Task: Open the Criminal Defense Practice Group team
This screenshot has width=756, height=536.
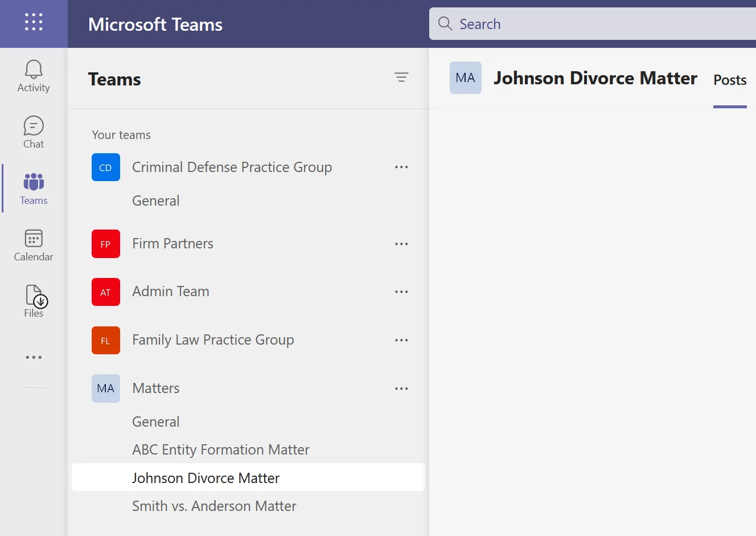Action: pos(232,167)
